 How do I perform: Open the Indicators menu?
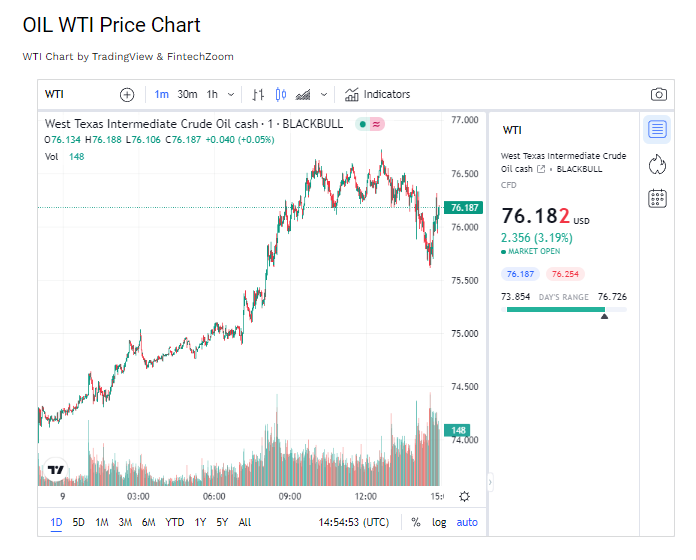[x=377, y=95]
